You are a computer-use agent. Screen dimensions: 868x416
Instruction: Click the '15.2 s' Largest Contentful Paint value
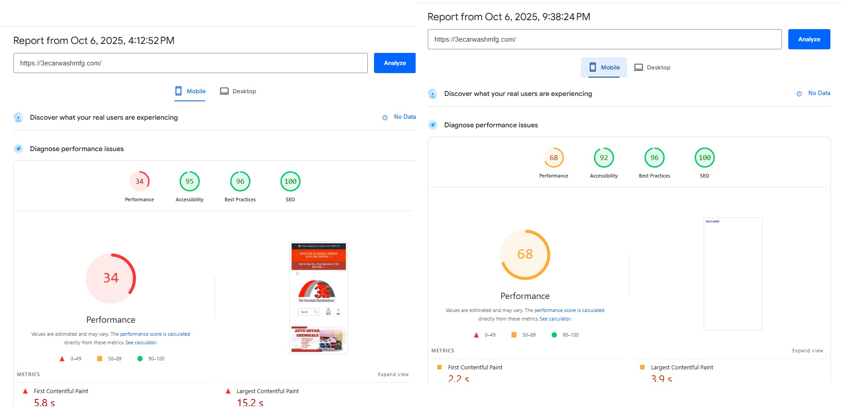click(250, 403)
